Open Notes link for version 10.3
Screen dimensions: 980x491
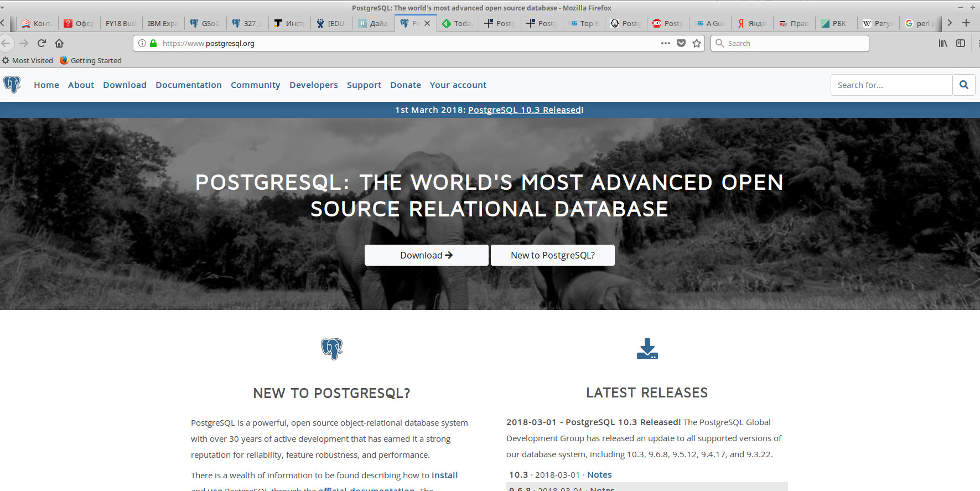point(599,474)
